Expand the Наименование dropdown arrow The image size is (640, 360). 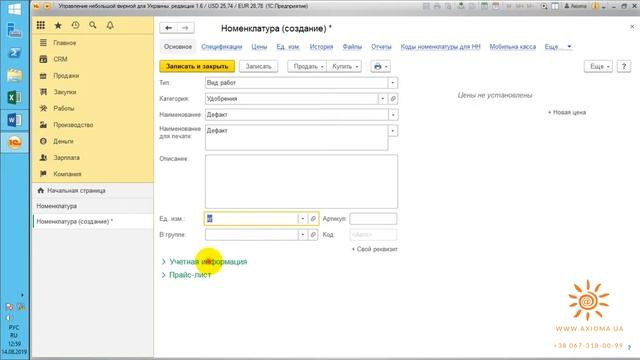(393, 115)
